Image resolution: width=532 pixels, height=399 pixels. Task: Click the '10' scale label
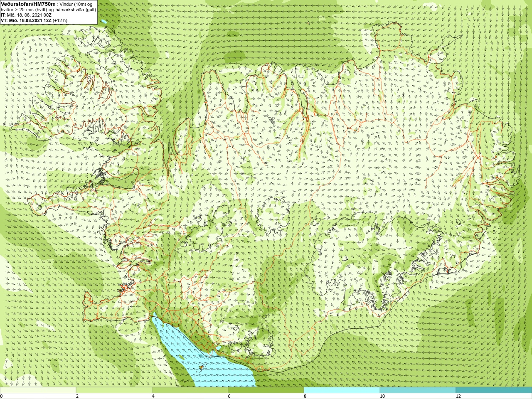(382, 396)
